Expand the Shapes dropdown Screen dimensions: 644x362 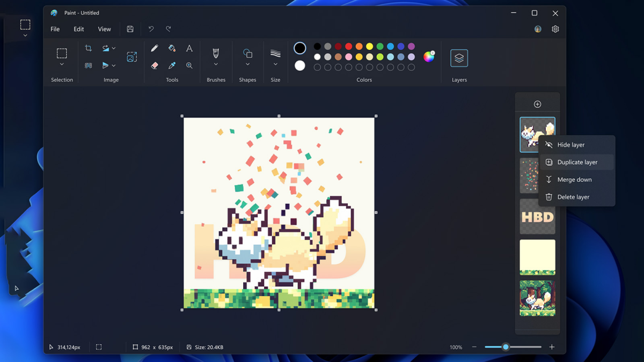pyautogui.click(x=247, y=64)
